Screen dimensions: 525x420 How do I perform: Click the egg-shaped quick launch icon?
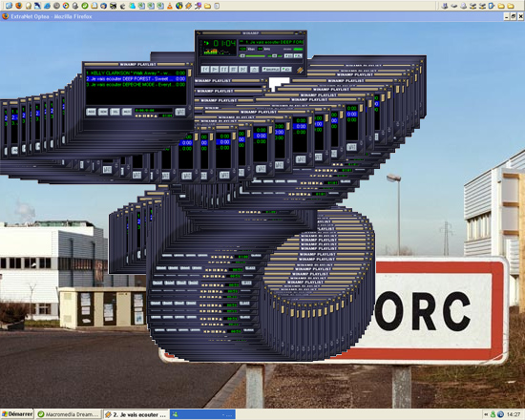tap(28, 6)
